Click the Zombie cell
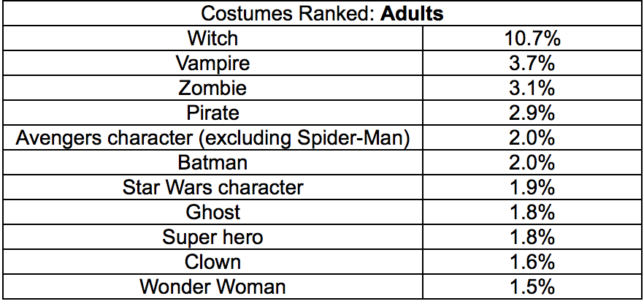 (x=212, y=88)
